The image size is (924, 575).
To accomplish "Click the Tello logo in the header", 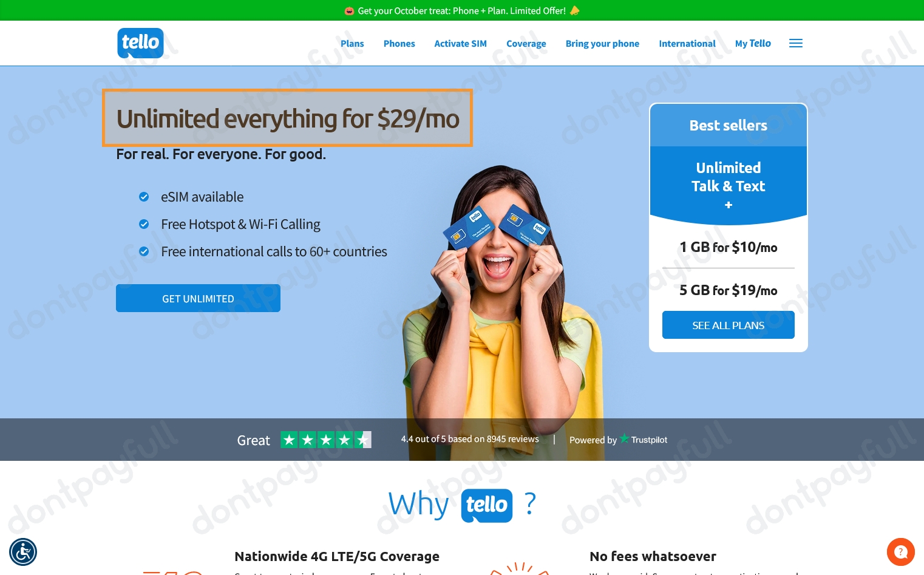I will (x=140, y=43).
